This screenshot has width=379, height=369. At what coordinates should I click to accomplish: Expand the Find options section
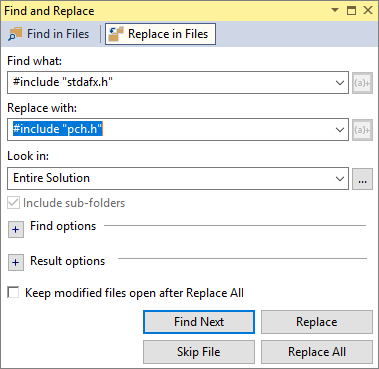(16, 229)
